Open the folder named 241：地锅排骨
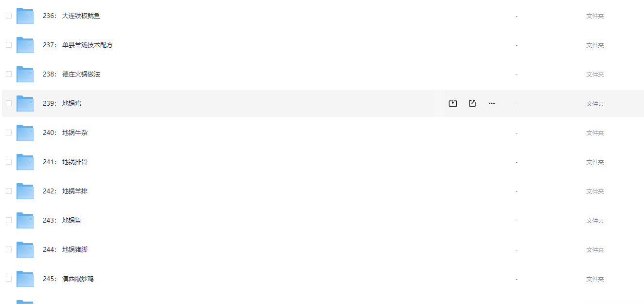 coord(65,162)
